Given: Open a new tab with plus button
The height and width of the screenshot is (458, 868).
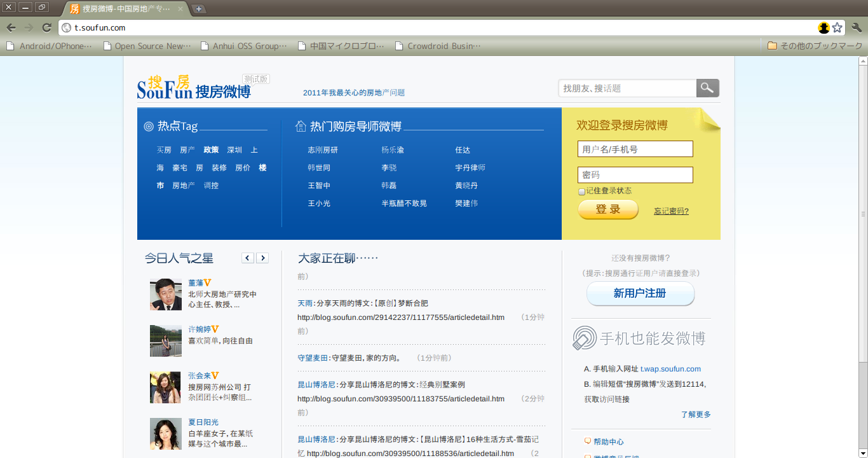Looking at the screenshot, I should [199, 8].
